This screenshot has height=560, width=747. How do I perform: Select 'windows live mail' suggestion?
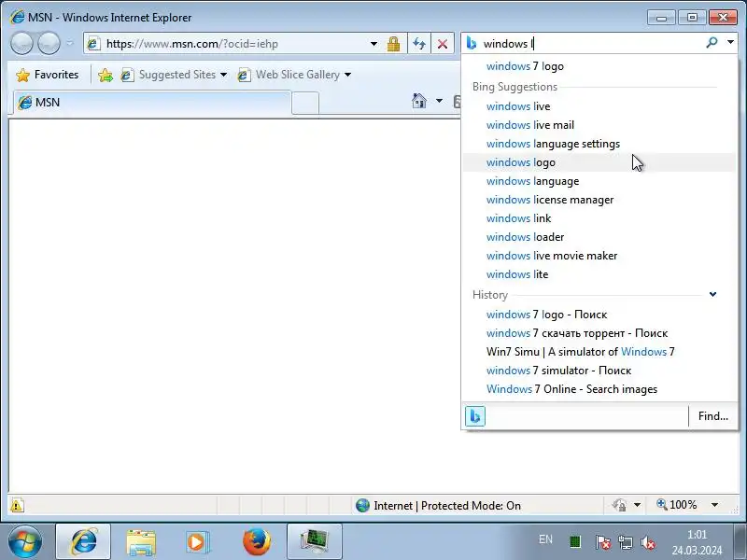[x=599, y=125]
